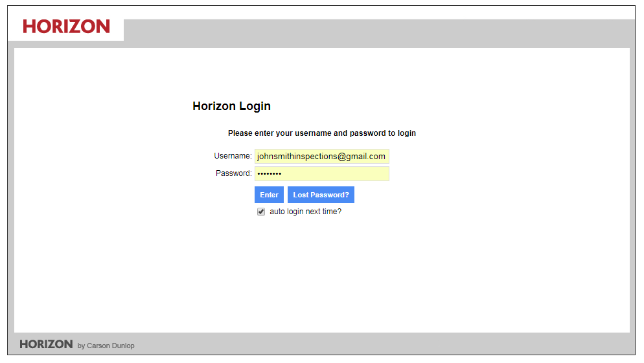Image resolution: width=644 pixels, height=363 pixels.
Task: Click the red HORIZON logo in header
Action: click(x=66, y=27)
